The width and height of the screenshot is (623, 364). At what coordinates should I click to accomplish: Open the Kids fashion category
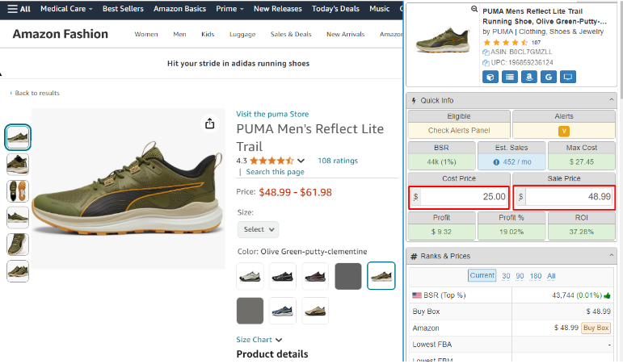(x=208, y=34)
